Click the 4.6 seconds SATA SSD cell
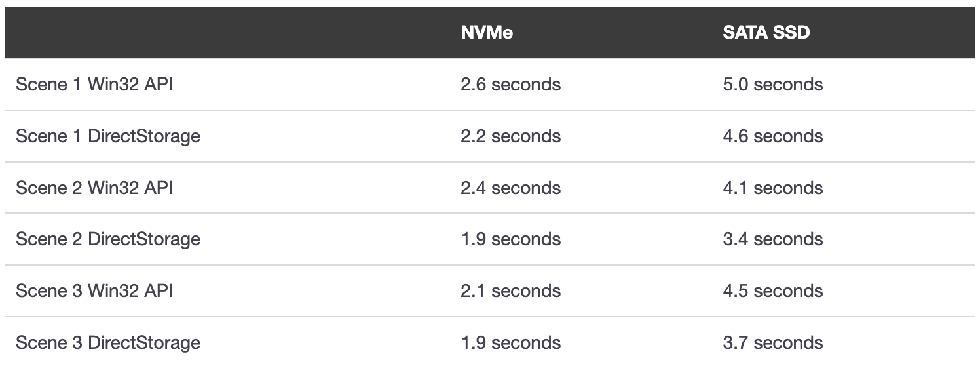 [x=773, y=136]
